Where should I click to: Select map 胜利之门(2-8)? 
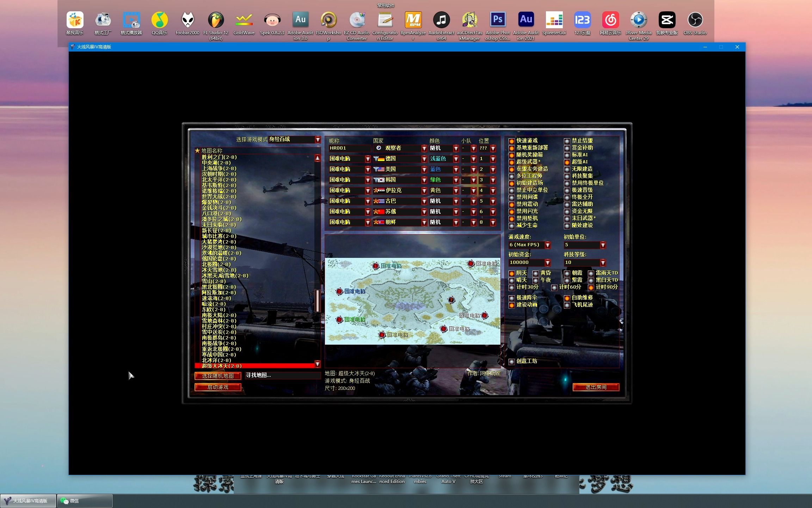pyautogui.click(x=219, y=157)
